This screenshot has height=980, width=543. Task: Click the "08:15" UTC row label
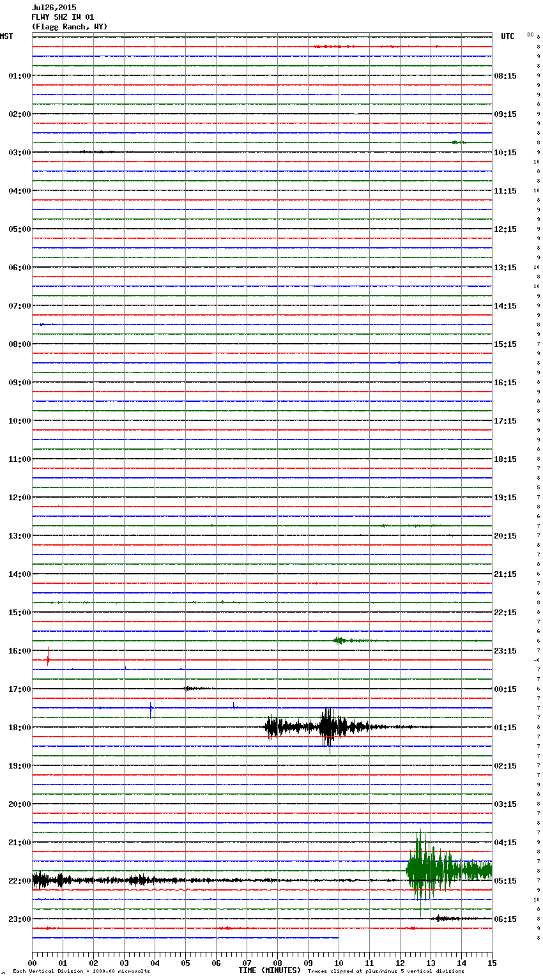[x=505, y=76]
